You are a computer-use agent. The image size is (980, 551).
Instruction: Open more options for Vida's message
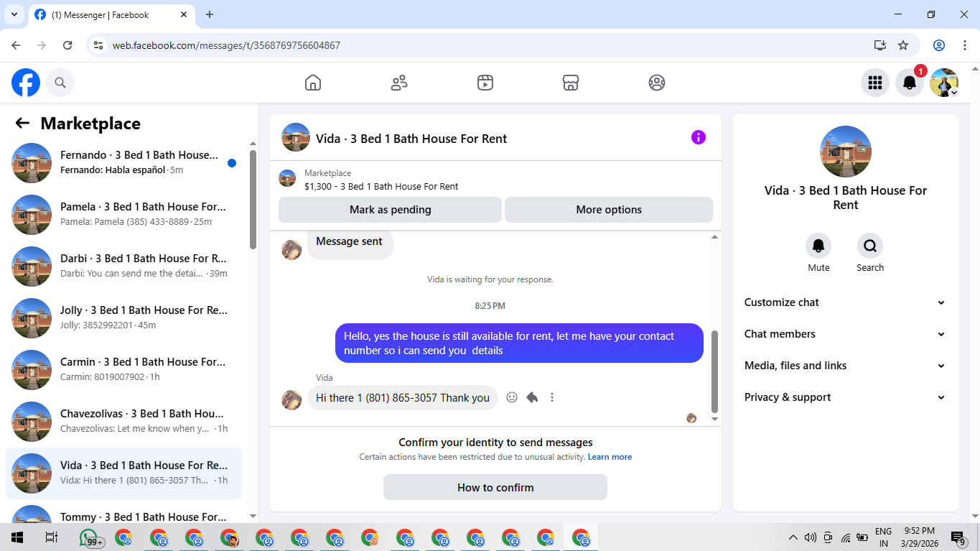(x=552, y=397)
